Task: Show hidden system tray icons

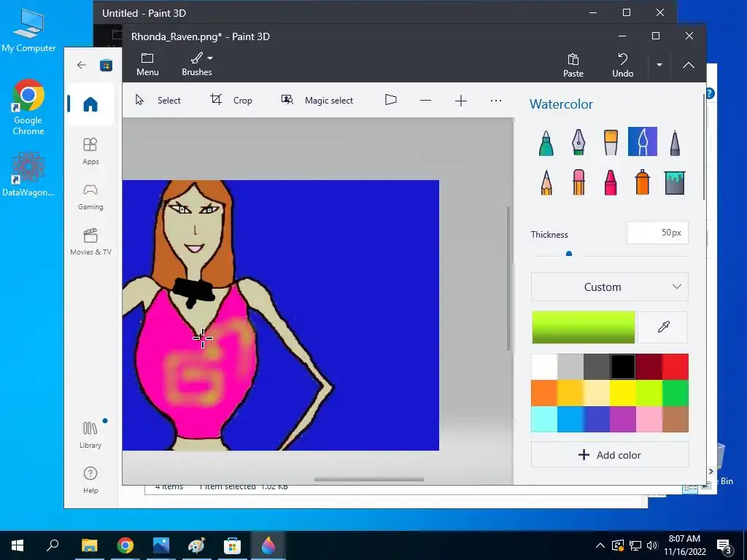Action: (x=600, y=545)
